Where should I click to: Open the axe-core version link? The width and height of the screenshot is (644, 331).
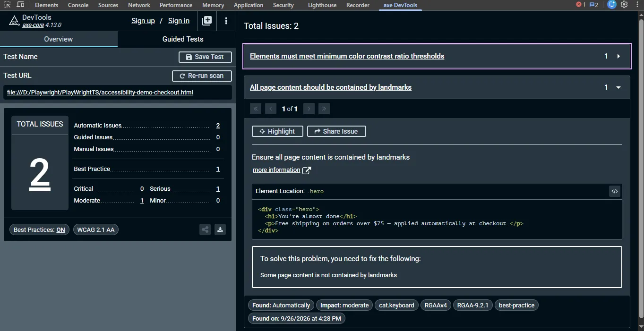click(x=34, y=25)
